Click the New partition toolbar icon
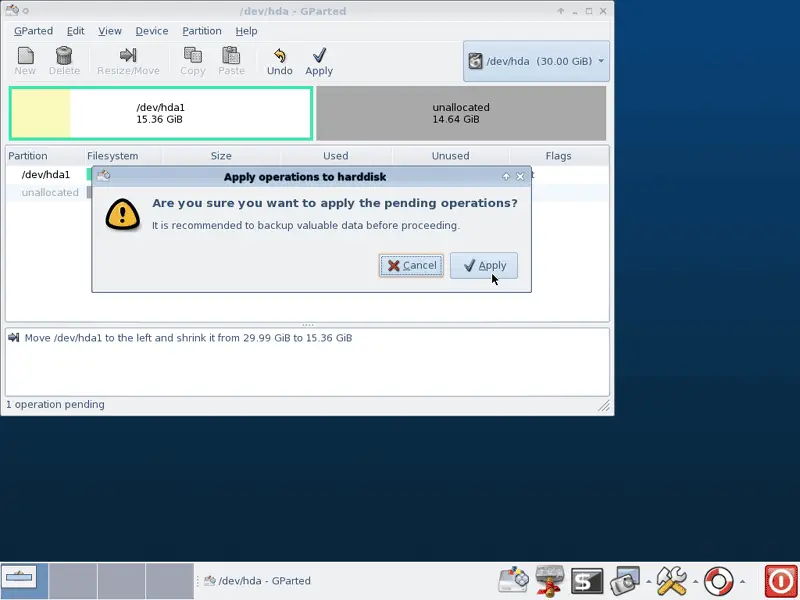800x600 pixels. (x=25, y=56)
